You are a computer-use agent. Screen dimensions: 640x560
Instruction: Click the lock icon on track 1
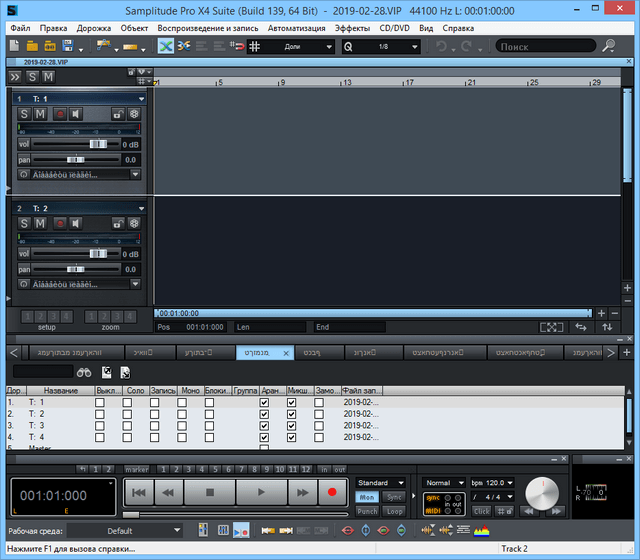[117, 114]
